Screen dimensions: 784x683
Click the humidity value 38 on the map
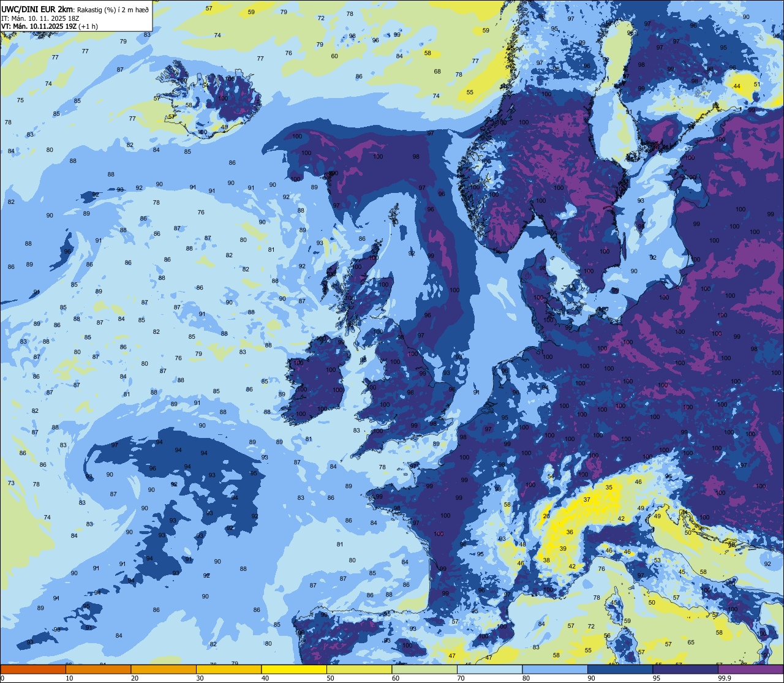[x=546, y=560]
